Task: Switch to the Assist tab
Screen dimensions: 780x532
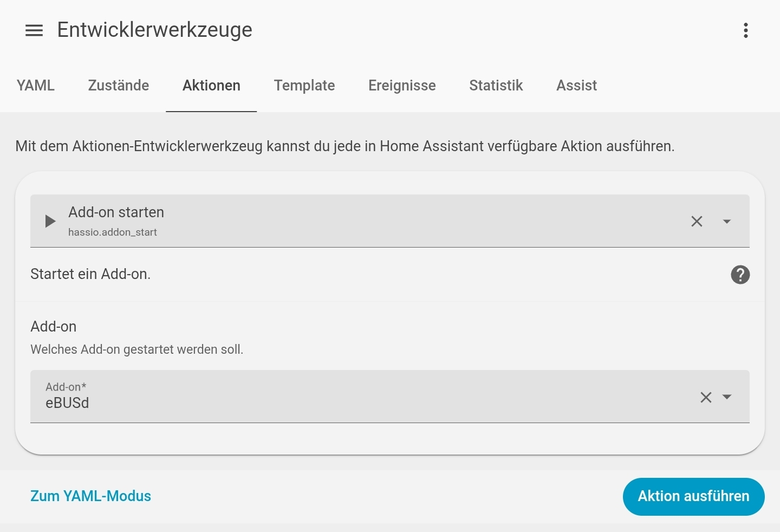Action: (x=576, y=86)
